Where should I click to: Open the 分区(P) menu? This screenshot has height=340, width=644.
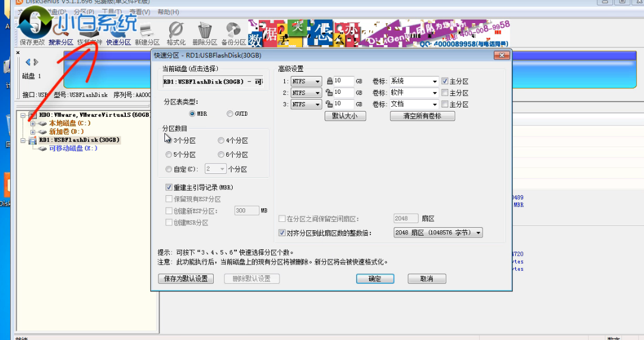click(84, 12)
